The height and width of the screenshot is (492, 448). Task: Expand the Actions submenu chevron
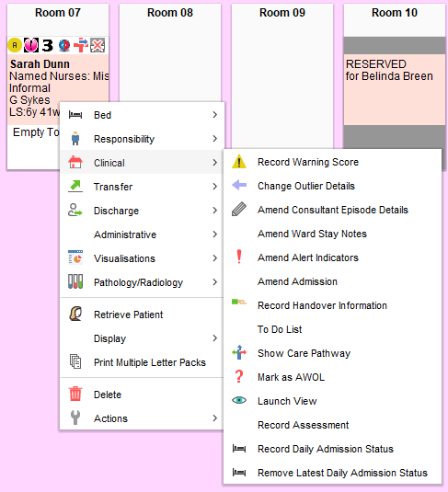214,418
